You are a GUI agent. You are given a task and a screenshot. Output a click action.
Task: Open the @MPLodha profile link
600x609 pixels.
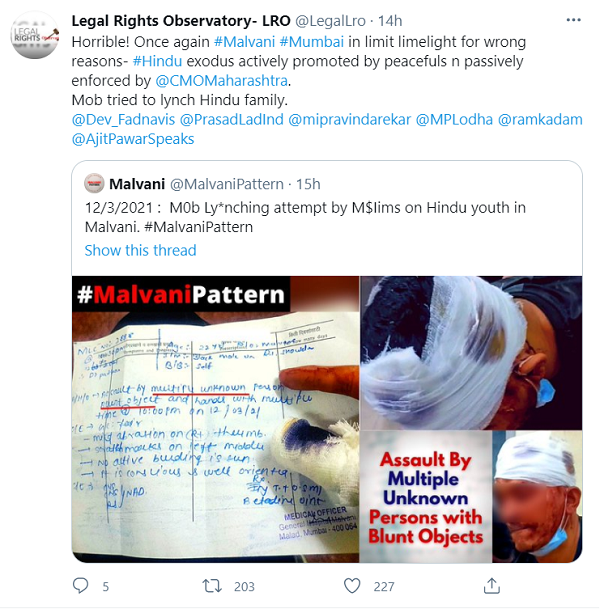coord(454,119)
